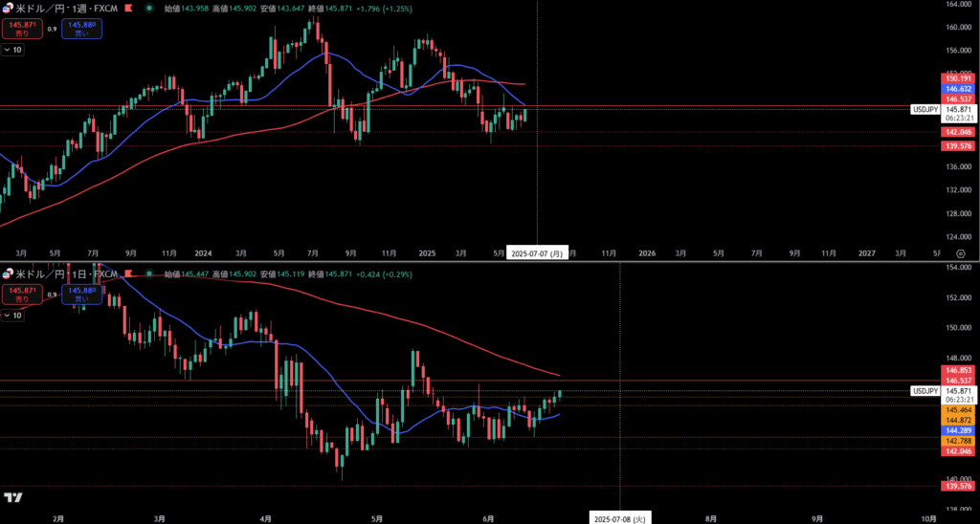Image resolution: width=980 pixels, height=524 pixels.
Task: Click blue 買い buy button on daily chart
Action: click(82, 295)
